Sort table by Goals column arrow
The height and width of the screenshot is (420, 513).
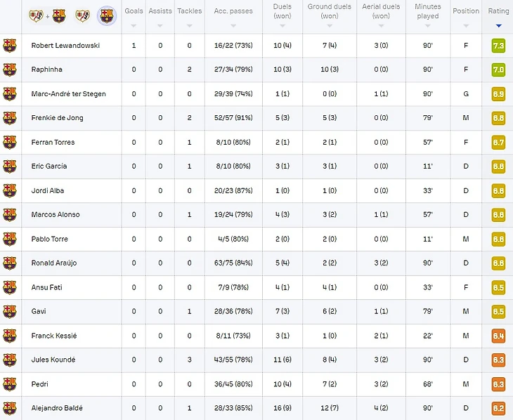(134, 26)
